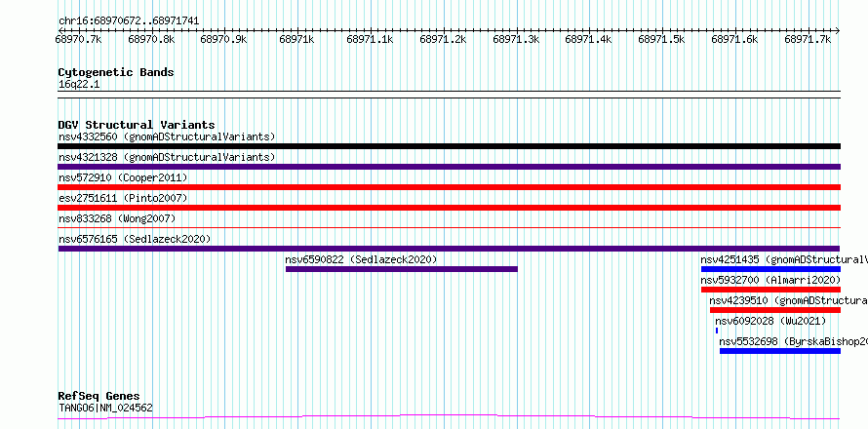This screenshot has height=429, width=868.
Task: Click the nsv833268 Wong2007 thin red line
Action: click(449, 227)
